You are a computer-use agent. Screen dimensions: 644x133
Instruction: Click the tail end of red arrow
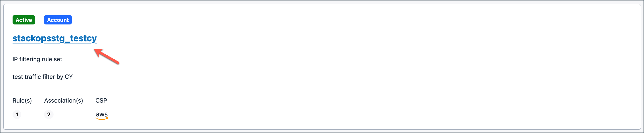(117, 62)
